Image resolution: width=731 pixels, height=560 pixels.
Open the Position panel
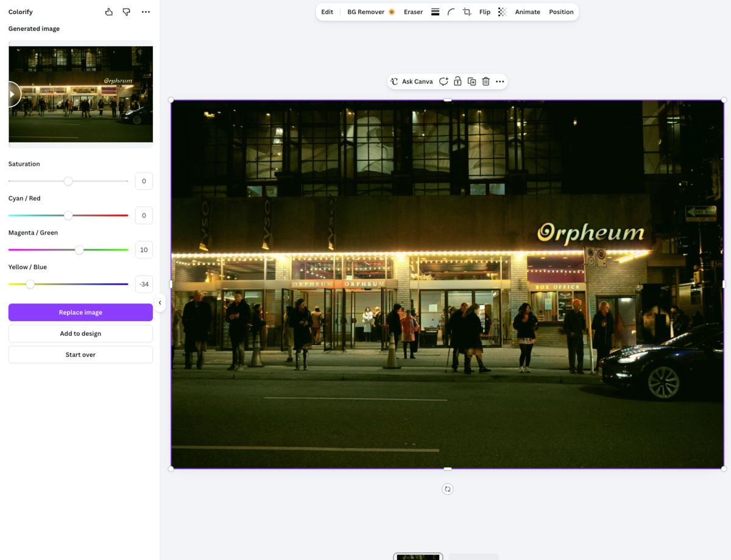click(x=561, y=12)
